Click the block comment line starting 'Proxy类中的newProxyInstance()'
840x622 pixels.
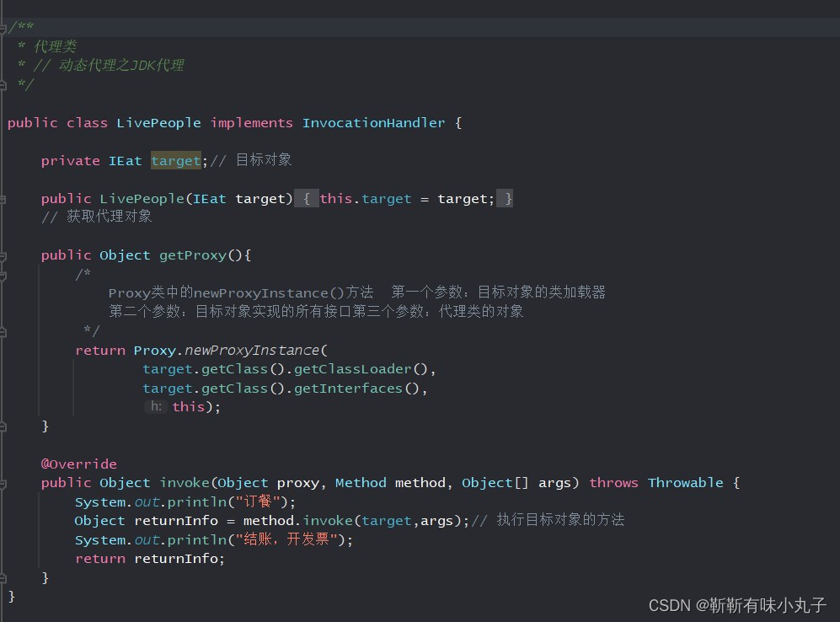pyautogui.click(x=356, y=292)
